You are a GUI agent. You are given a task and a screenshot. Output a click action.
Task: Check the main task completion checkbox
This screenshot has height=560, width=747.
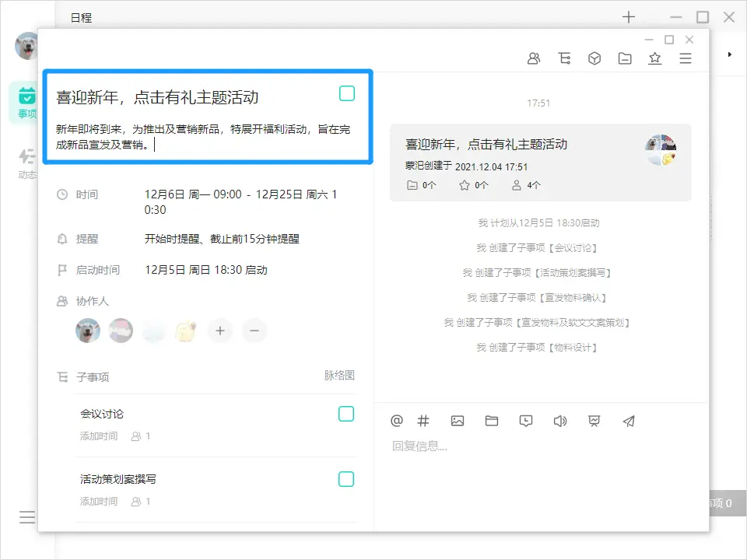click(x=347, y=93)
